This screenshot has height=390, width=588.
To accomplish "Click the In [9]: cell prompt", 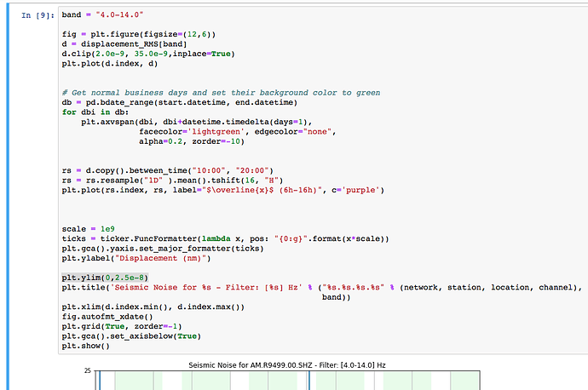I will [x=37, y=15].
